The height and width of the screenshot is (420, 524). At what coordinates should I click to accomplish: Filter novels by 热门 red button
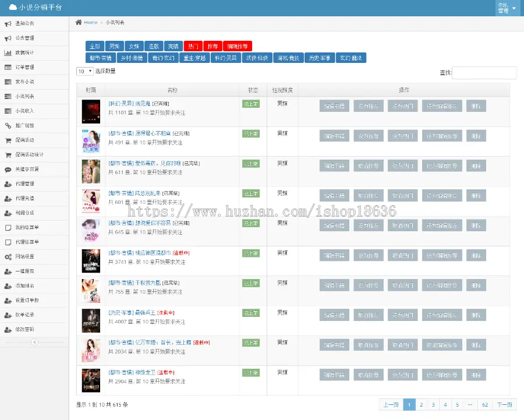[x=193, y=46]
